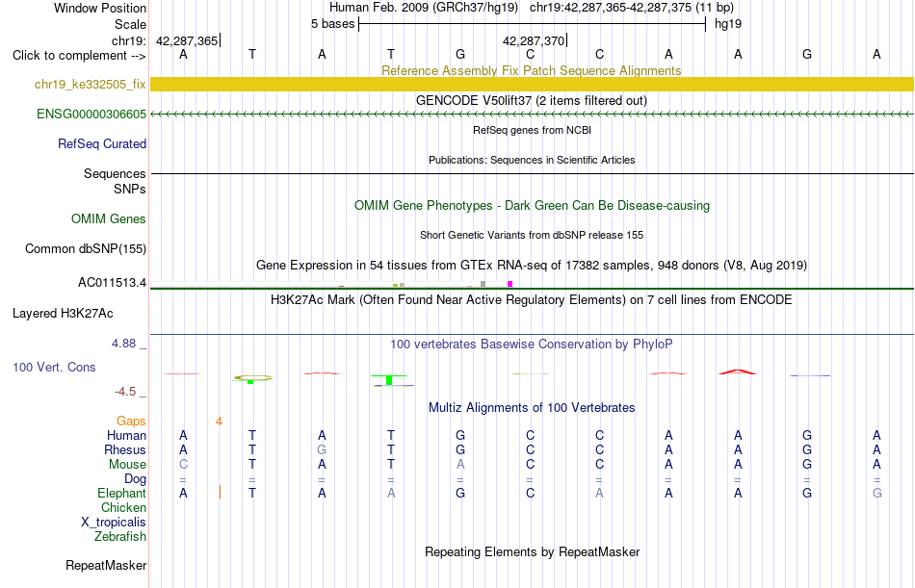Click the 5 bases scale bar

(x=532, y=24)
